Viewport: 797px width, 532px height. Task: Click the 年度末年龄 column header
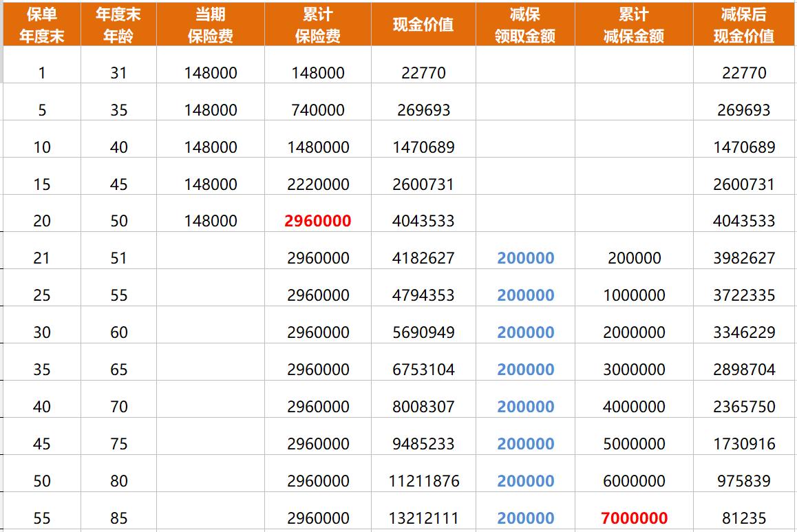point(117,22)
